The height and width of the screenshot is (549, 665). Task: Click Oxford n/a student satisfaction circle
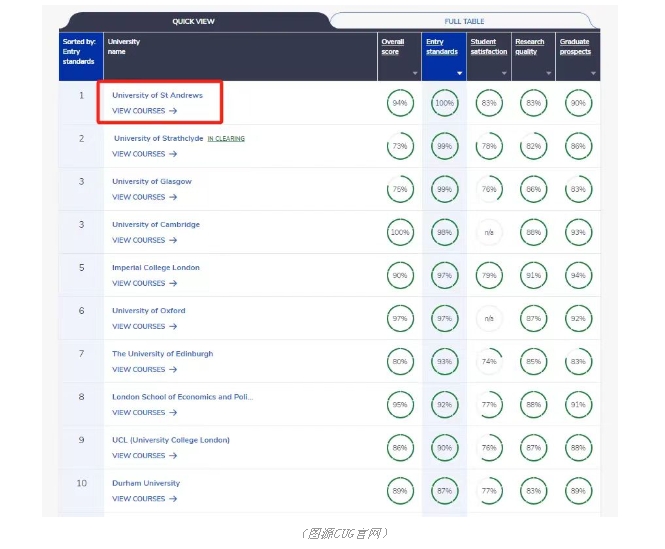click(x=489, y=319)
